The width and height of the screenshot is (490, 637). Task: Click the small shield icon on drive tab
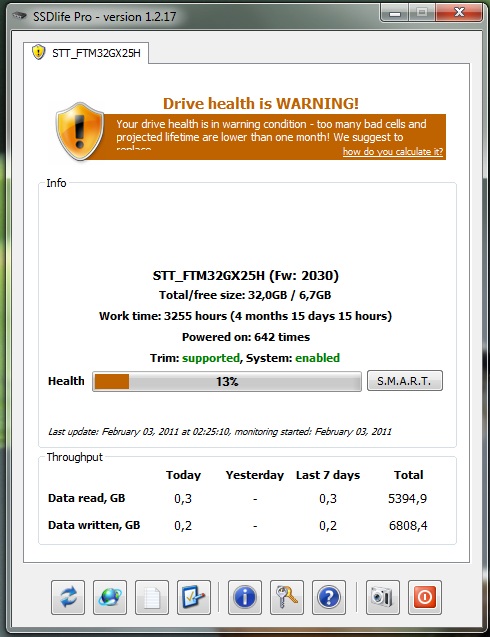[x=38, y=52]
